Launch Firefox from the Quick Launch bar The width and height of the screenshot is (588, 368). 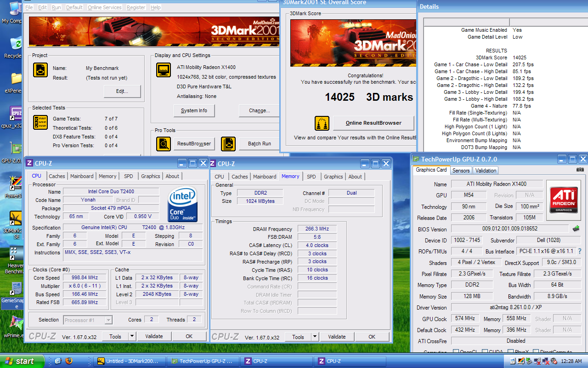[x=69, y=361]
